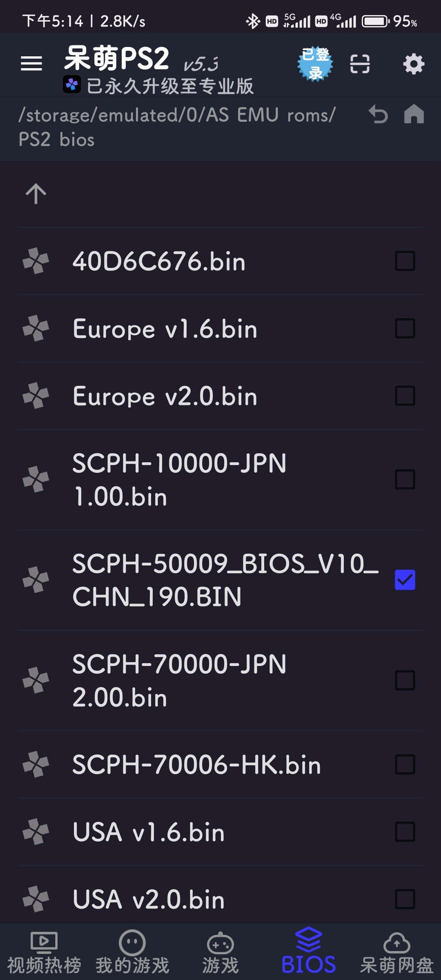The height and width of the screenshot is (980, 441).
Task: Tick the USA v1.6.bin checkbox
Action: click(405, 832)
